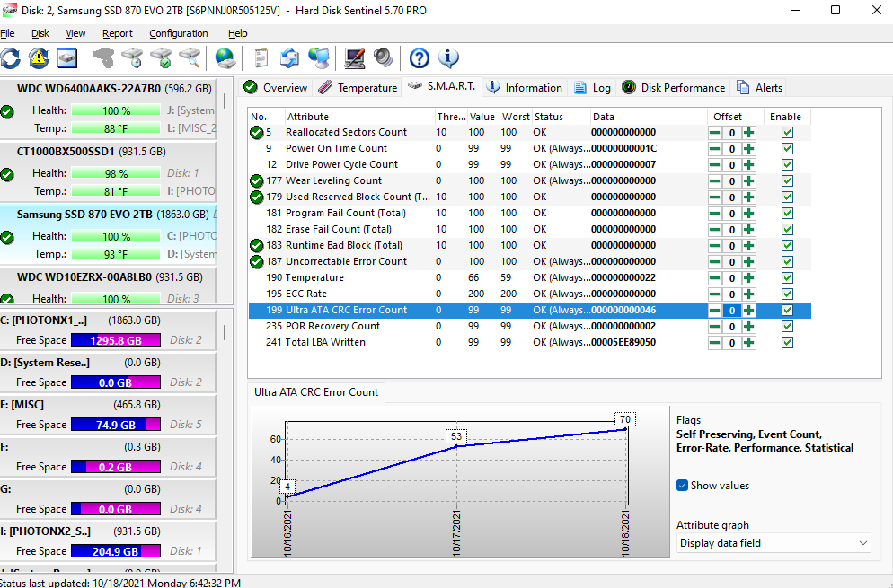Click the globe-with-monitor toolbar icon
This screenshot has height=588, width=893.
319,58
